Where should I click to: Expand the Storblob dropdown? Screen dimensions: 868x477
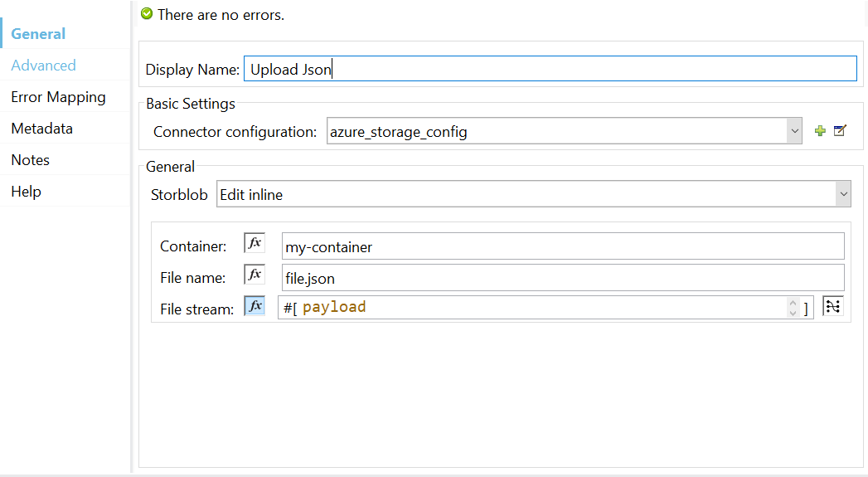point(843,195)
